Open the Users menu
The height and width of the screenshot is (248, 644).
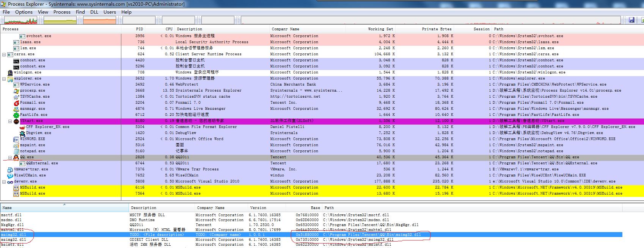pos(110,12)
